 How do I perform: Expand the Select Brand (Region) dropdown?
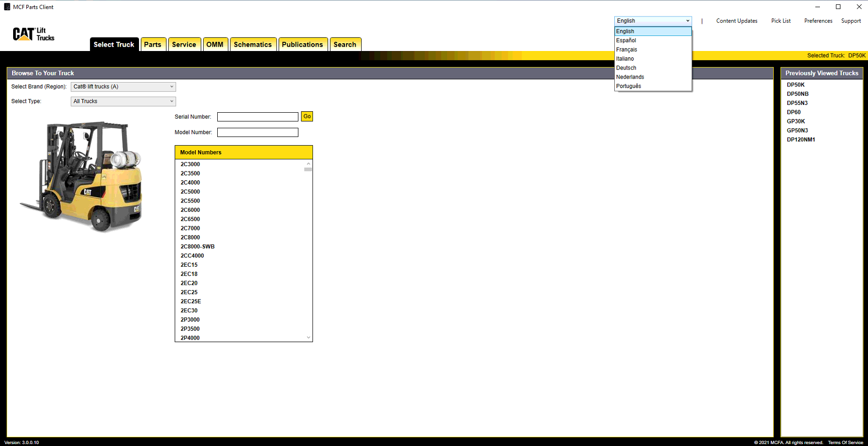(x=123, y=87)
